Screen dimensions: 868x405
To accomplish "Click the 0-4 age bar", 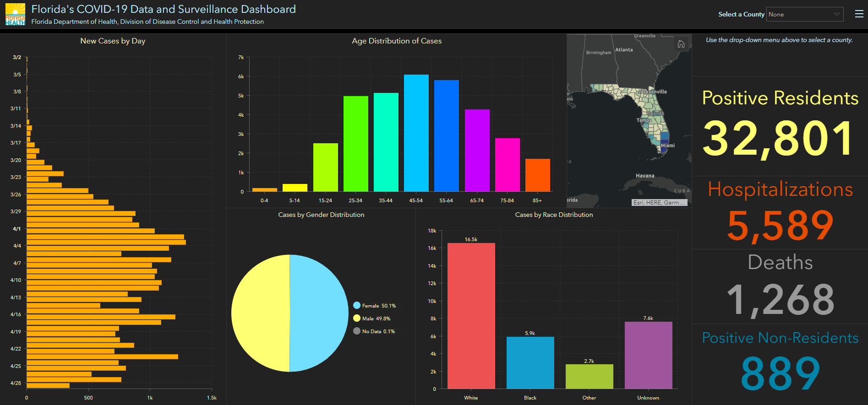I will pos(265,189).
